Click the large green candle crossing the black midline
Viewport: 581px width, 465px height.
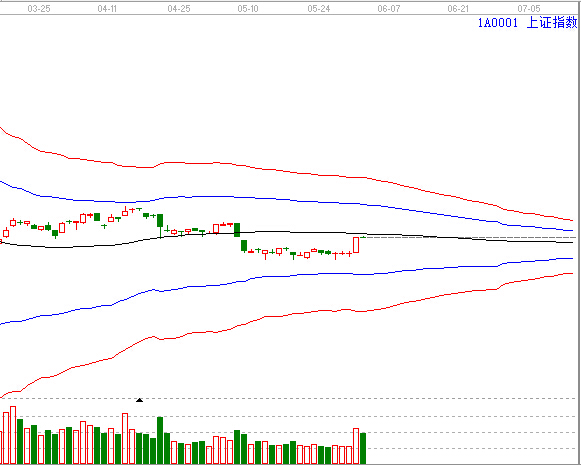[237, 230]
